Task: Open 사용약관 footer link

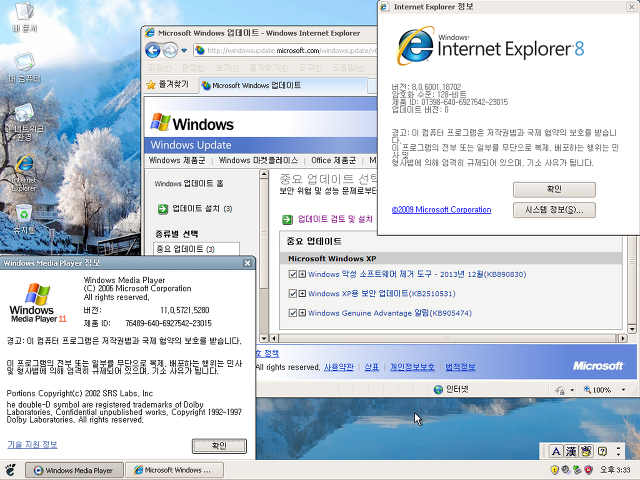Action: (338, 367)
